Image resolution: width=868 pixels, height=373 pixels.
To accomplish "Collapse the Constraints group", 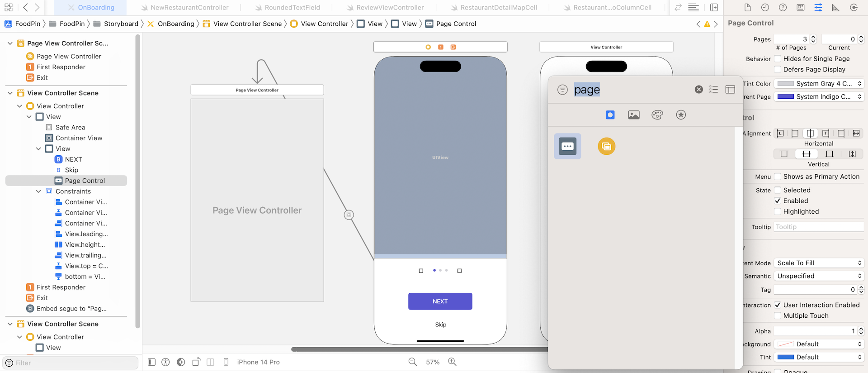I will [x=38, y=191].
